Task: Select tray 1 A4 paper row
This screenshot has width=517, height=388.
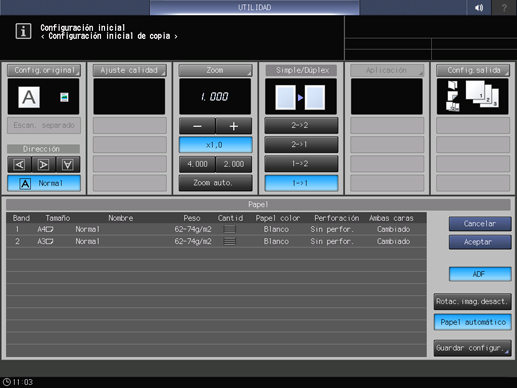Action: click(x=216, y=229)
